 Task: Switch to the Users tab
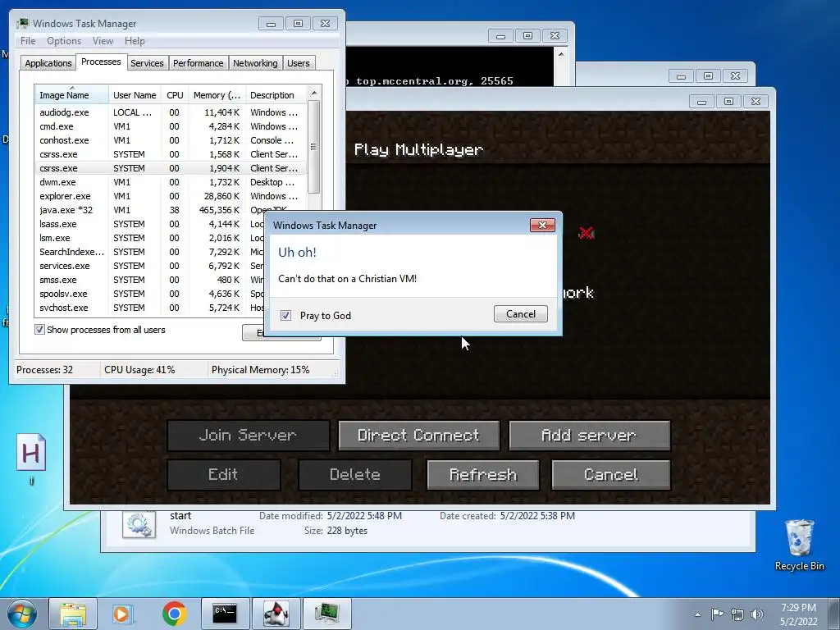(298, 63)
